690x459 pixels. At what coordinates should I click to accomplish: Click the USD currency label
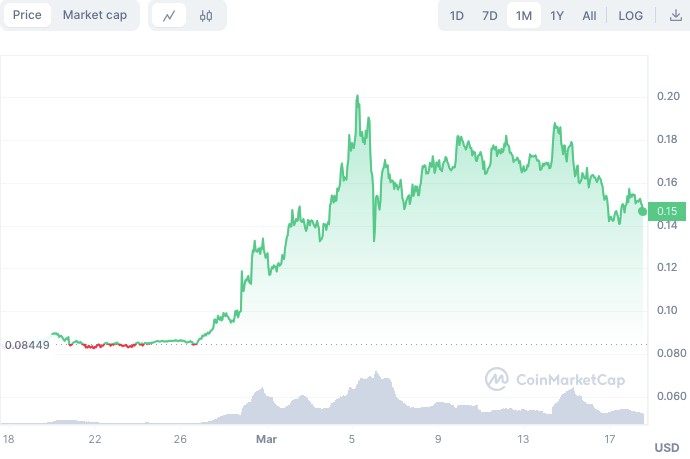pyautogui.click(x=666, y=446)
